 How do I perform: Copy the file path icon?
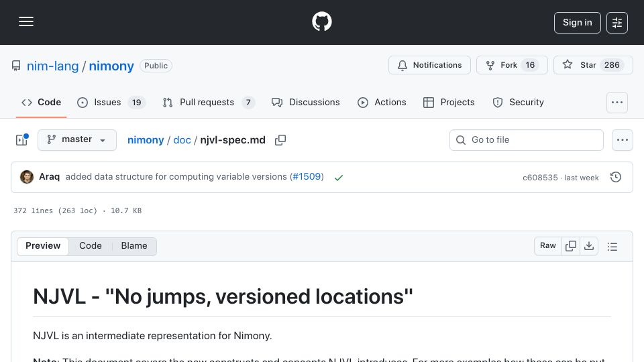[x=280, y=140]
